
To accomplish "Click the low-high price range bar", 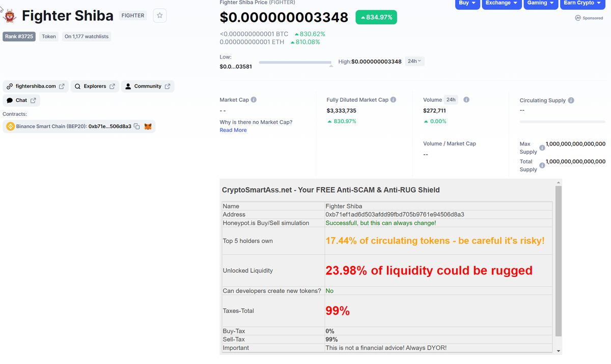I will tap(295, 62).
